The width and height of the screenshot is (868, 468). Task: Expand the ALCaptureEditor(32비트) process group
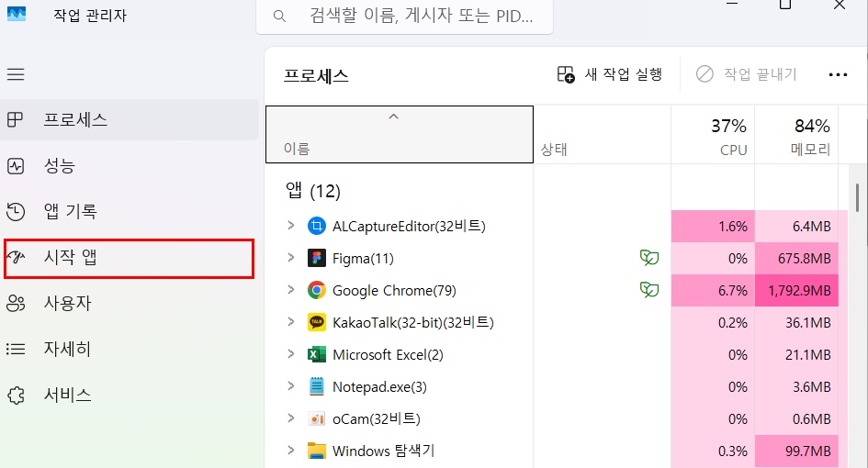(x=290, y=225)
